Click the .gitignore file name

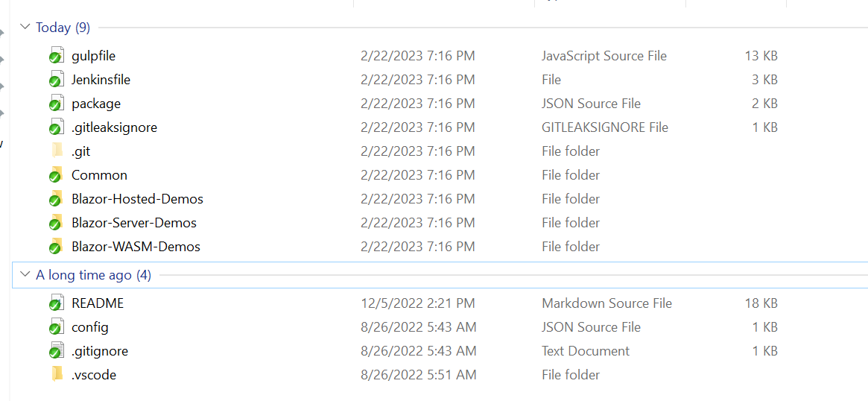(100, 351)
